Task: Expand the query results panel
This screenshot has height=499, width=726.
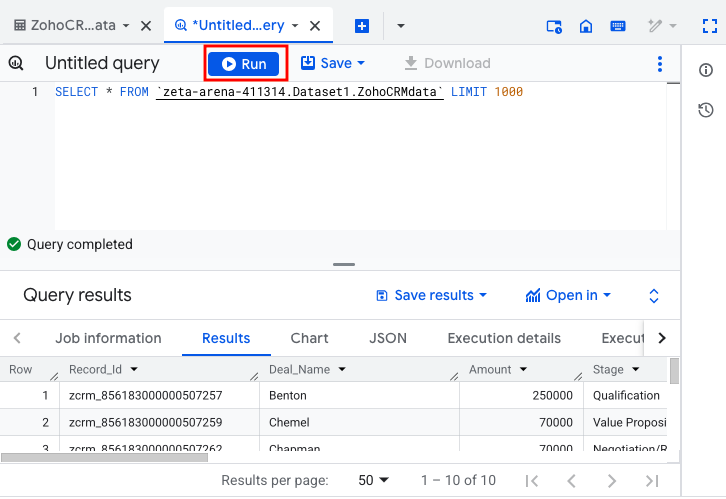Action: point(654,296)
